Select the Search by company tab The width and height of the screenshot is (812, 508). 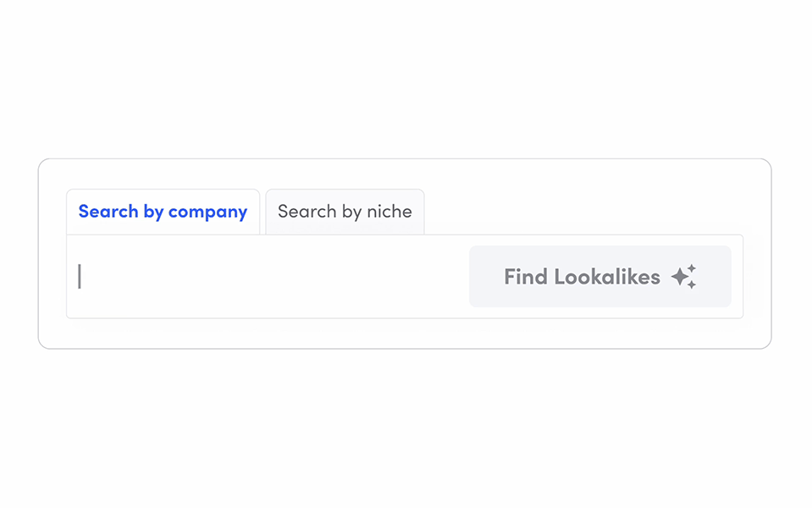(163, 212)
